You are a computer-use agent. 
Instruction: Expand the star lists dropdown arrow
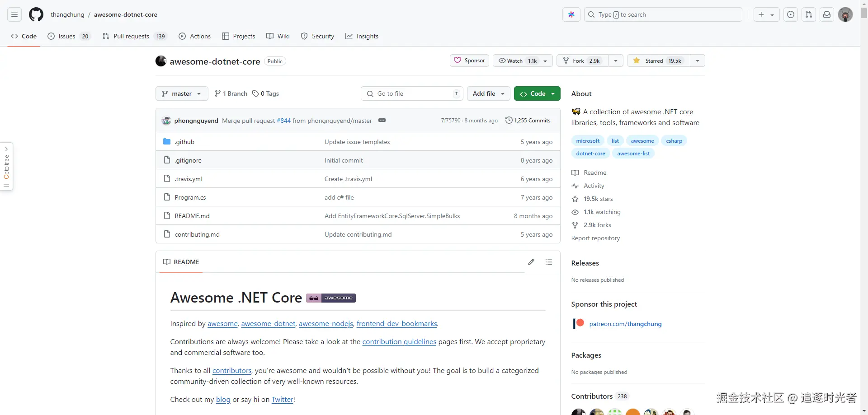click(x=698, y=61)
